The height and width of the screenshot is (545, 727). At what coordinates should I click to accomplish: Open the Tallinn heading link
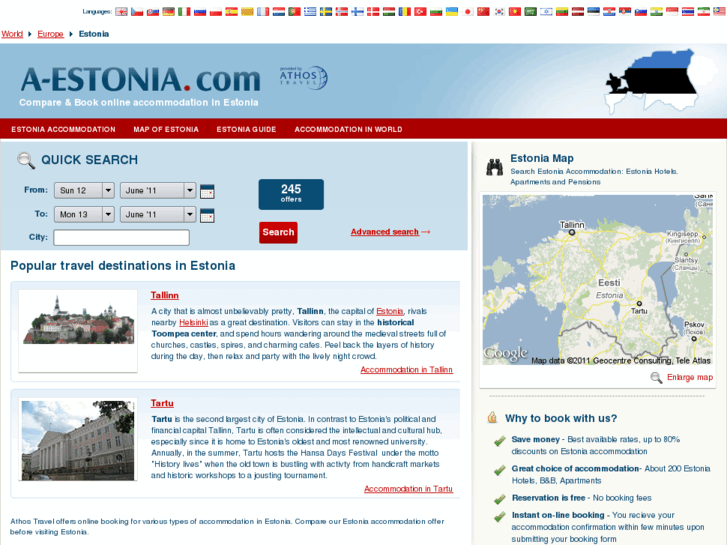[165, 295]
